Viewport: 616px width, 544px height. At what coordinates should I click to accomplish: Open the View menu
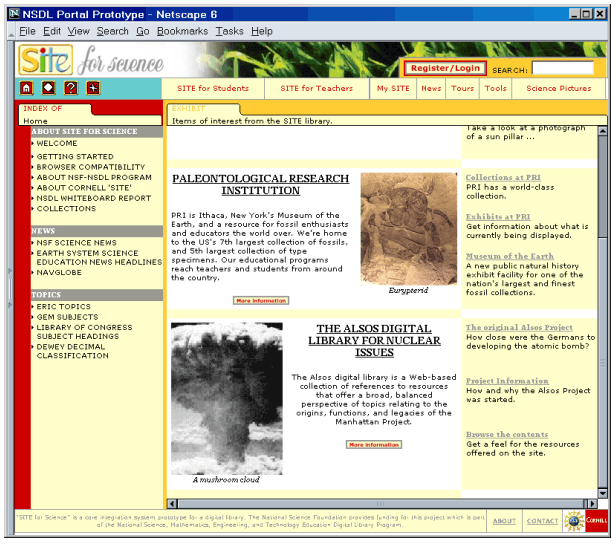79,31
